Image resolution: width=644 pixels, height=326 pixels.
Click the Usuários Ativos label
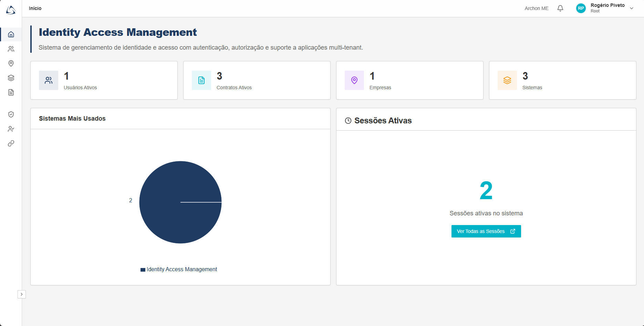[80, 88]
